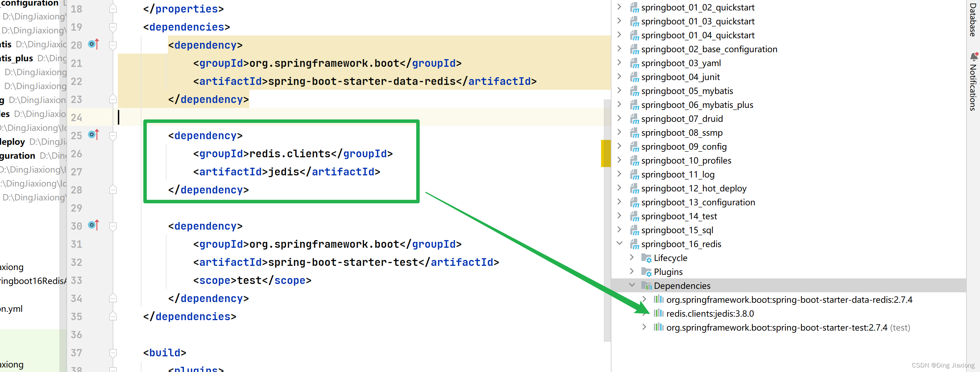The image size is (980, 372).
Task: Expand the Plugins node
Action: [x=632, y=271]
